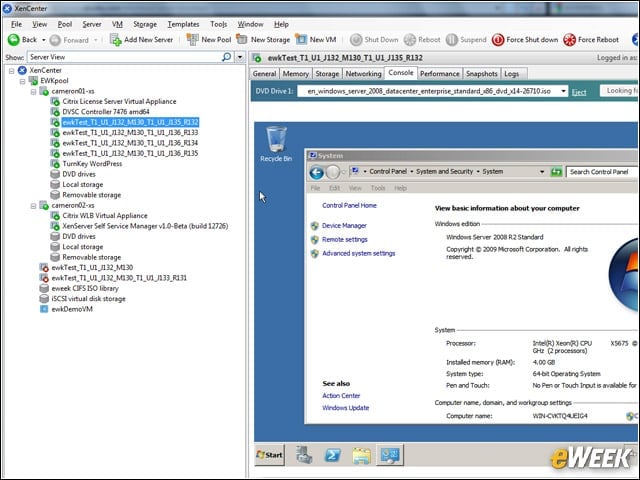Image resolution: width=640 pixels, height=480 pixels.
Task: Click the TurnKey WordPress VM icon
Action: tap(55, 164)
